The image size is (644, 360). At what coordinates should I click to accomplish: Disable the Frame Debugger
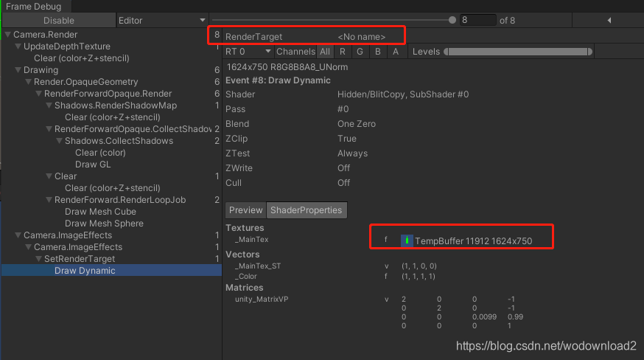pyautogui.click(x=59, y=21)
